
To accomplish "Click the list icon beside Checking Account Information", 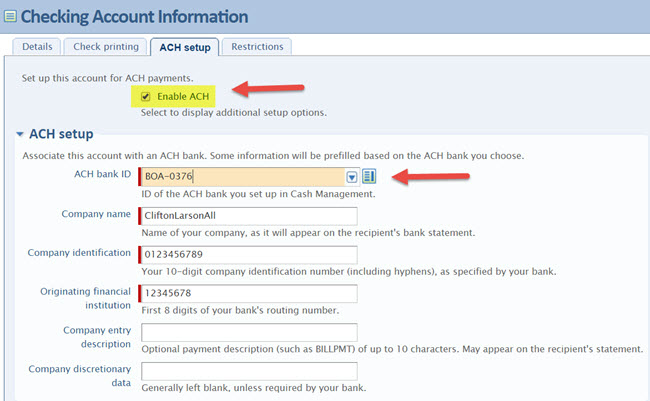I will click(x=10, y=16).
